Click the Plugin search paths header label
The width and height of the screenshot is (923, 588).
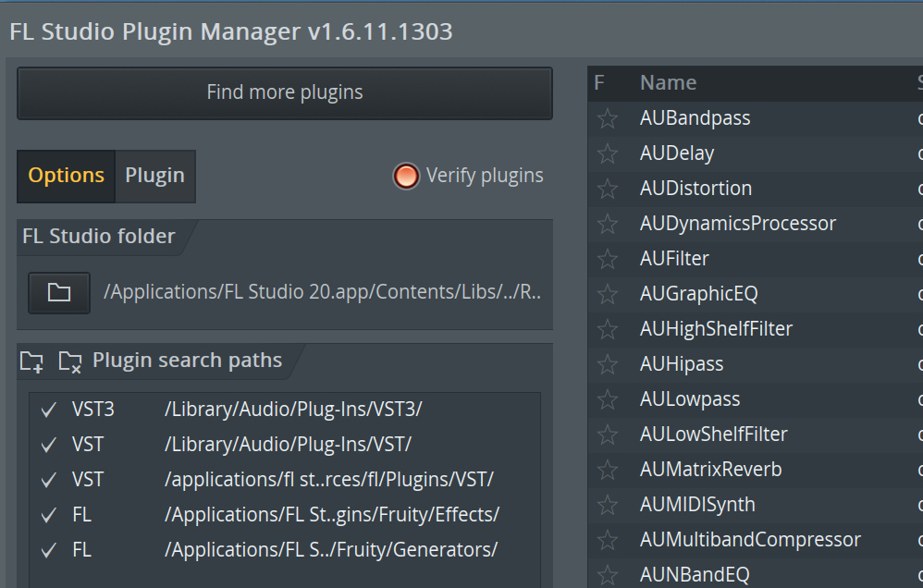187,361
